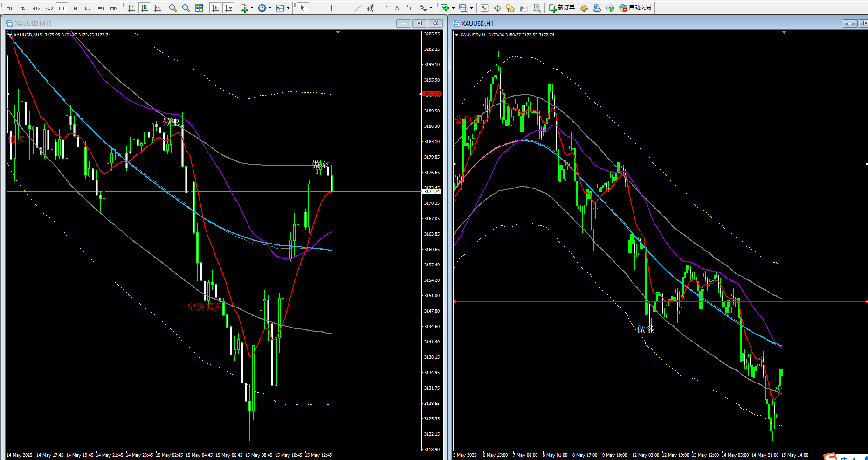Screen dimensions: 868x460
Task: Pick the vertical line drawing tool
Action: [x=331, y=8]
